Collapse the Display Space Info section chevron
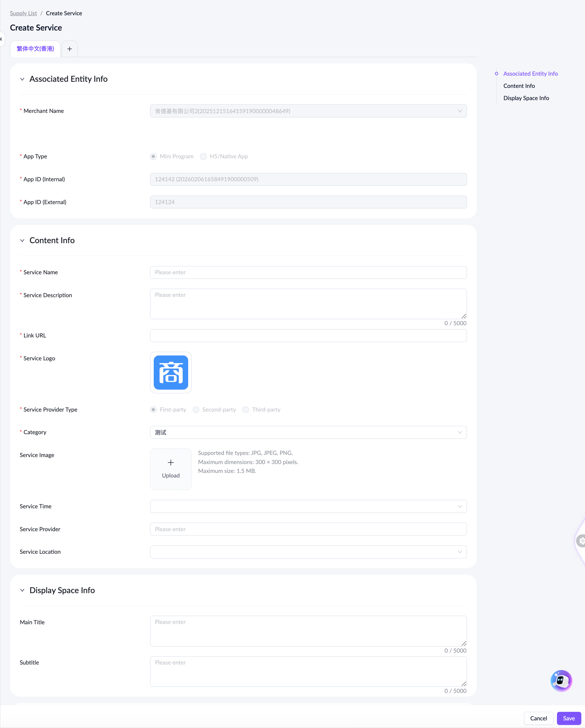 (x=22, y=590)
